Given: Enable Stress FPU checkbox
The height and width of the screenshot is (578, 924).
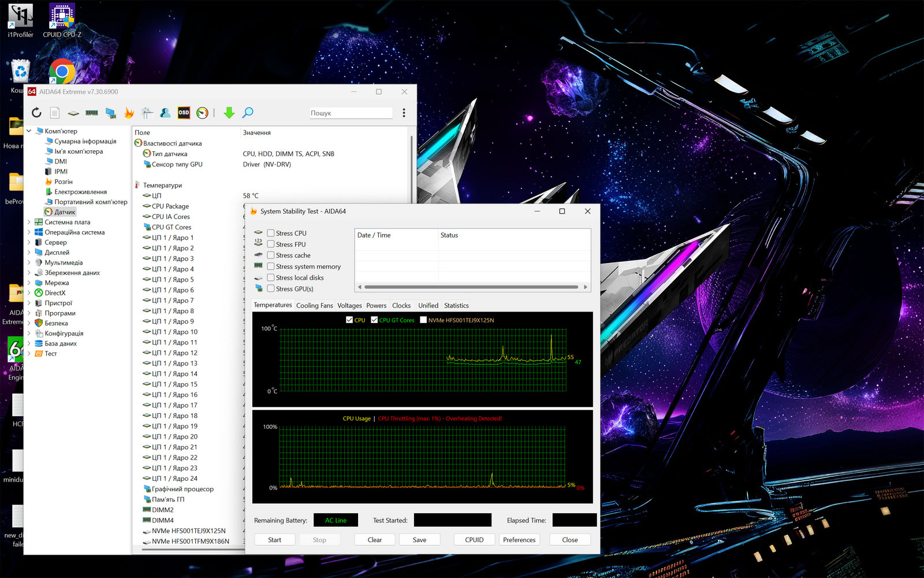Looking at the screenshot, I should coord(270,244).
